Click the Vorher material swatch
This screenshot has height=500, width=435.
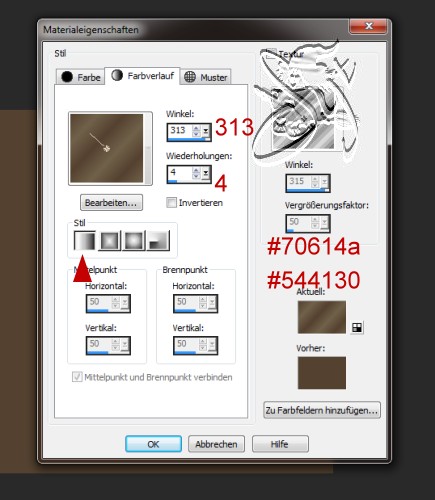click(322, 373)
